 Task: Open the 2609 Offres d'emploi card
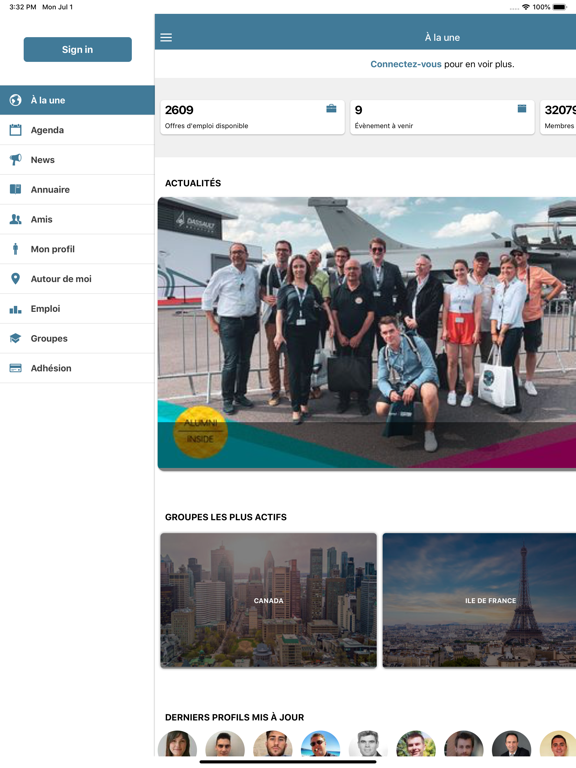coord(252,117)
